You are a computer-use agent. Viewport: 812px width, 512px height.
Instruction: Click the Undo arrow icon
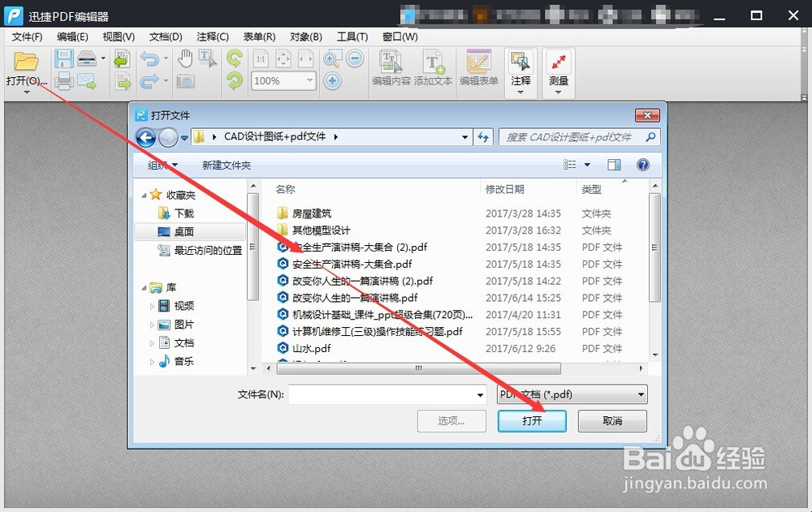click(x=149, y=58)
